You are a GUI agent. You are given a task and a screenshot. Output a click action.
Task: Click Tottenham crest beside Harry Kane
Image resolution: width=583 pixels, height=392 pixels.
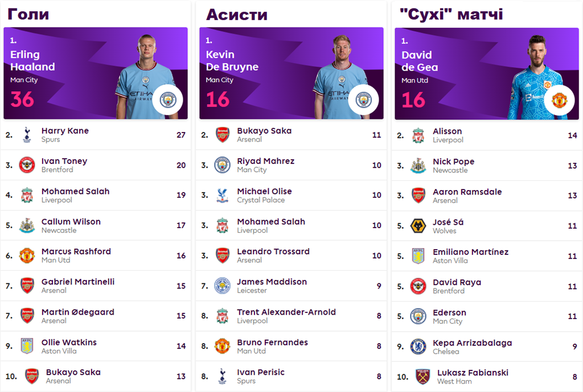[27, 135]
